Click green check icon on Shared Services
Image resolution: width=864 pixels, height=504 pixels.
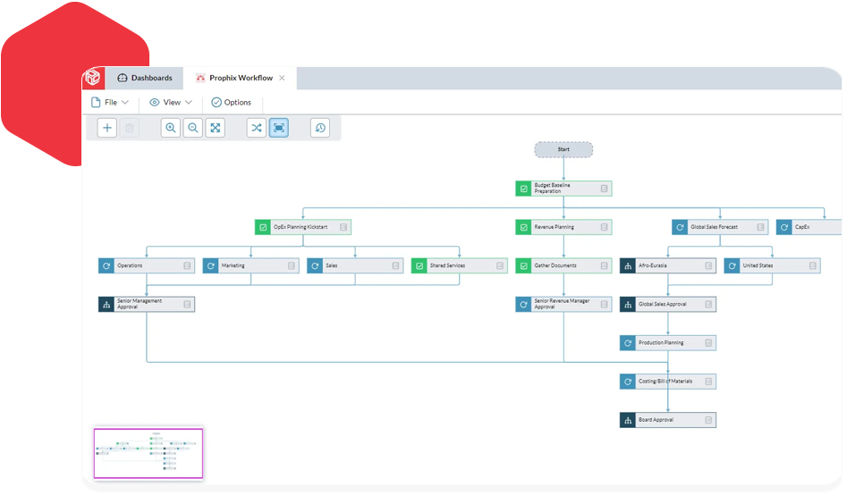[x=419, y=265]
